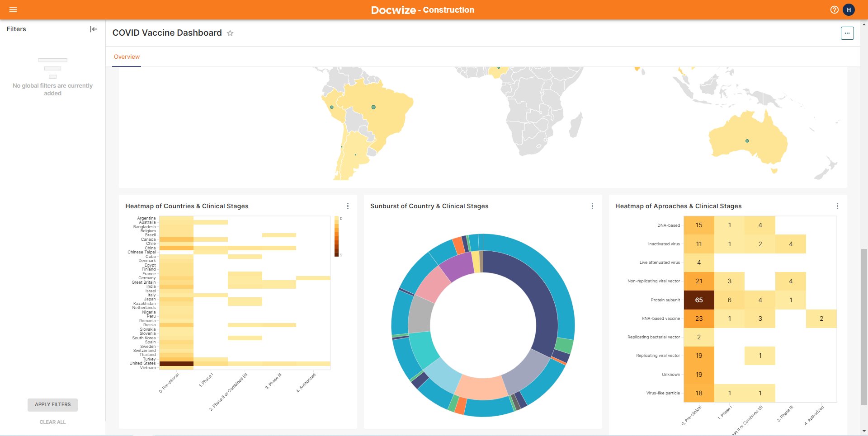Open the user profile avatar
The height and width of the screenshot is (436, 868).
click(x=849, y=9)
